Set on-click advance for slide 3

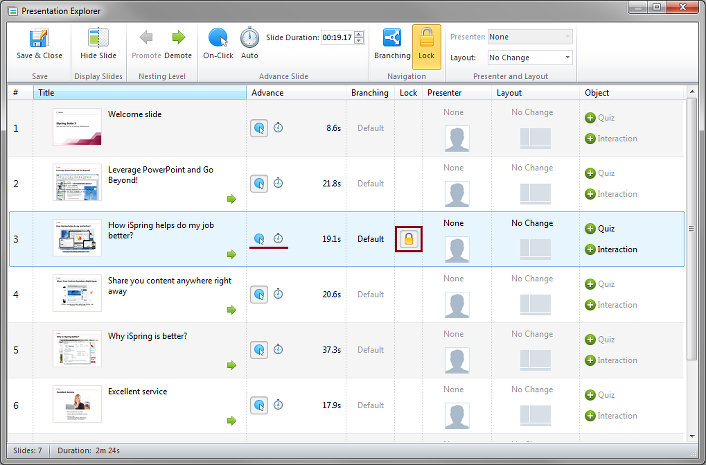259,239
